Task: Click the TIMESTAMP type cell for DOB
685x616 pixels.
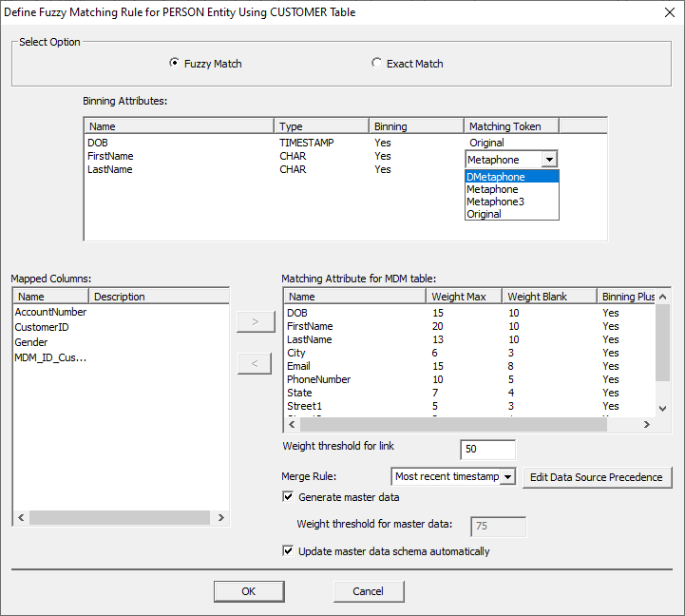Action: (306, 143)
